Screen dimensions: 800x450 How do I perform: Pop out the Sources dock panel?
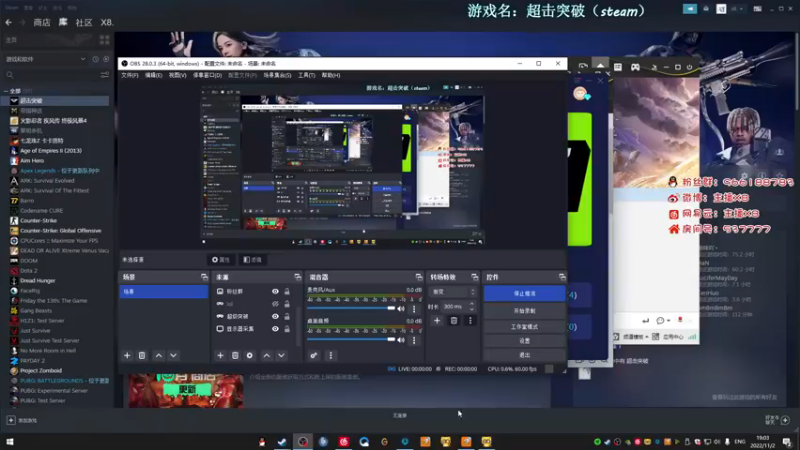click(297, 277)
